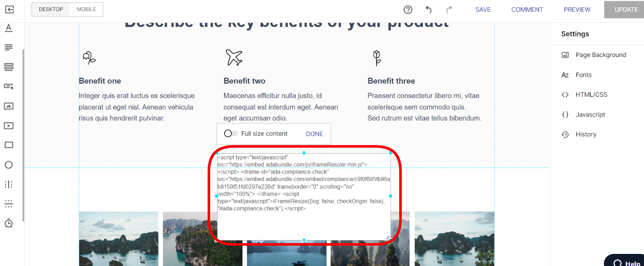
Task: Exit the editor using the back arrow icon
Action: click(9, 9)
